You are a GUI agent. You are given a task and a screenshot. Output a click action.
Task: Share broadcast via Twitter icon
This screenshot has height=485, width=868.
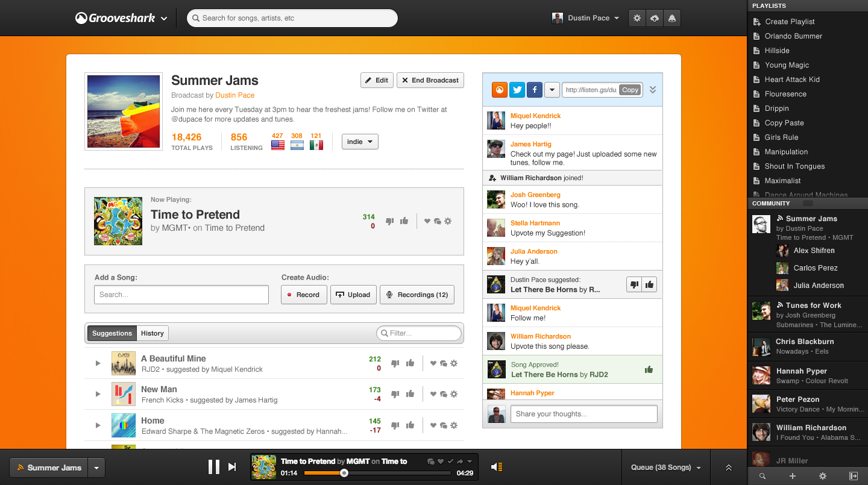click(517, 90)
